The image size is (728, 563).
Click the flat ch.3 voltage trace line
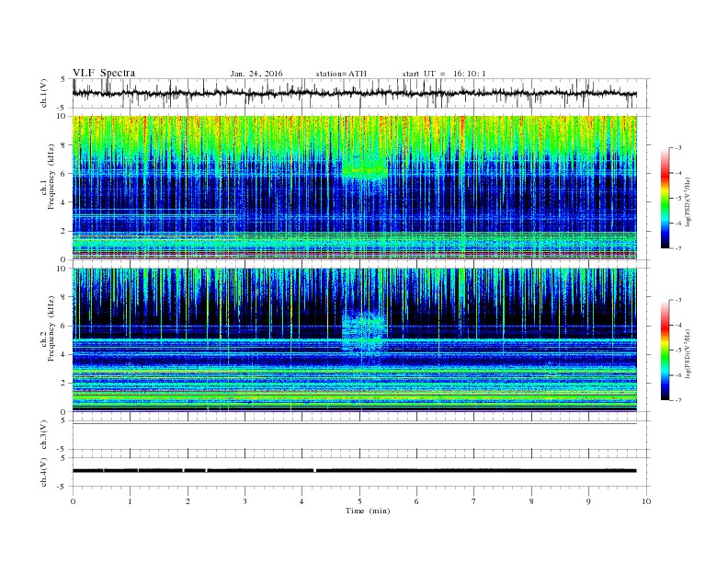[354, 424]
